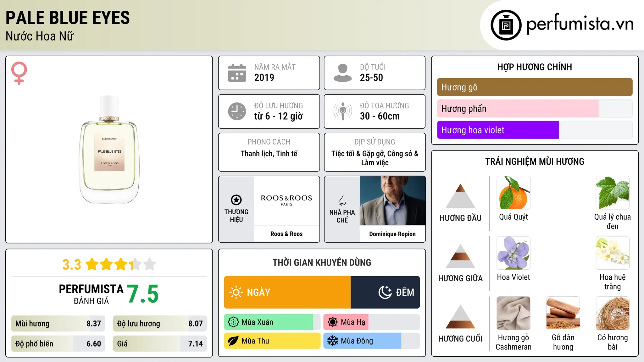Click the pink female gender symbol
The image size is (644, 362).
pos(19,73)
